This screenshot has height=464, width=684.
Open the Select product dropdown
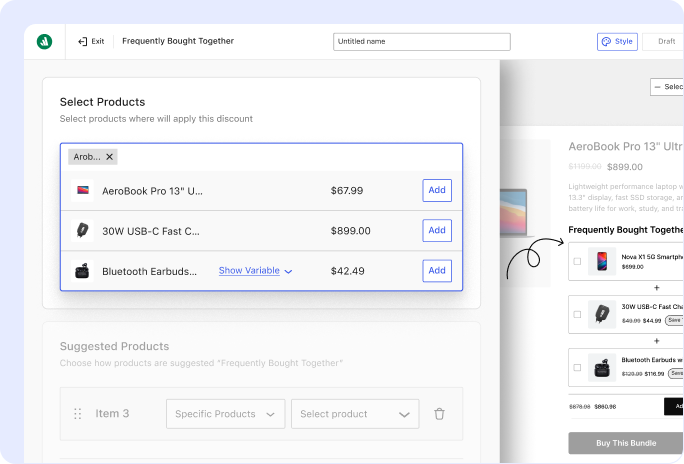click(x=355, y=414)
